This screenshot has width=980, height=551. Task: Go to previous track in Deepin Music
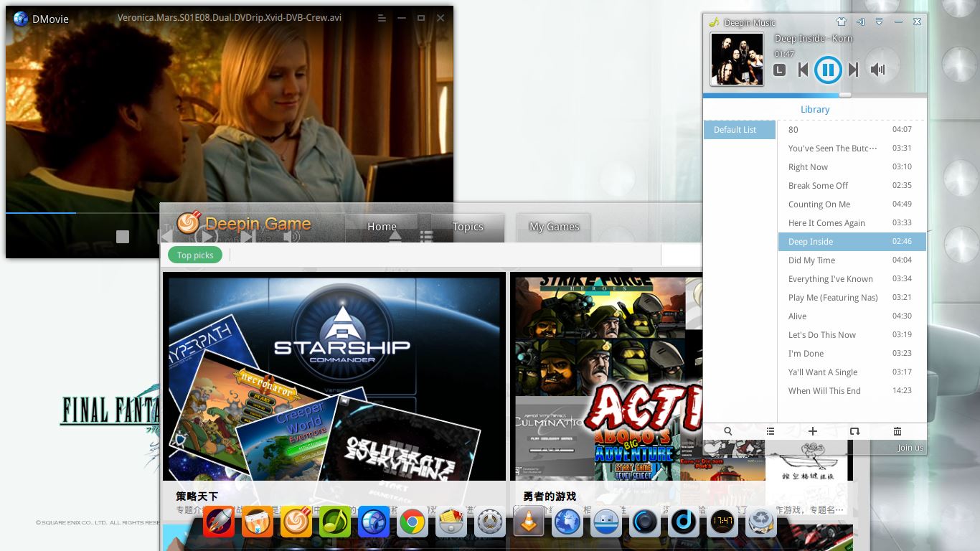click(804, 70)
